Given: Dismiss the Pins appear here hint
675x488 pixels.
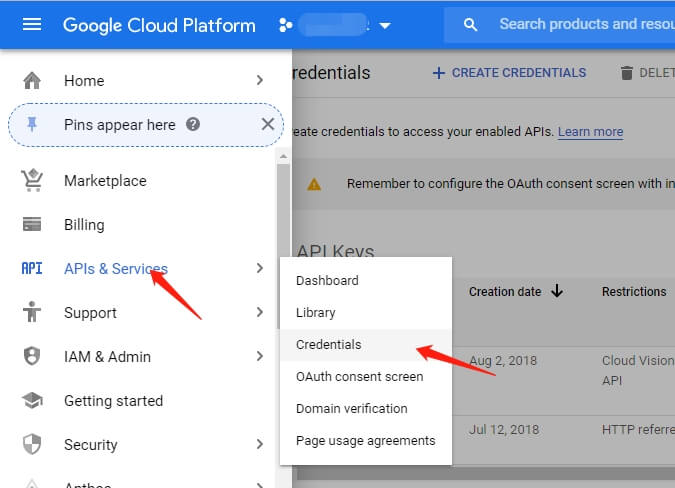Looking at the screenshot, I should 267,125.
